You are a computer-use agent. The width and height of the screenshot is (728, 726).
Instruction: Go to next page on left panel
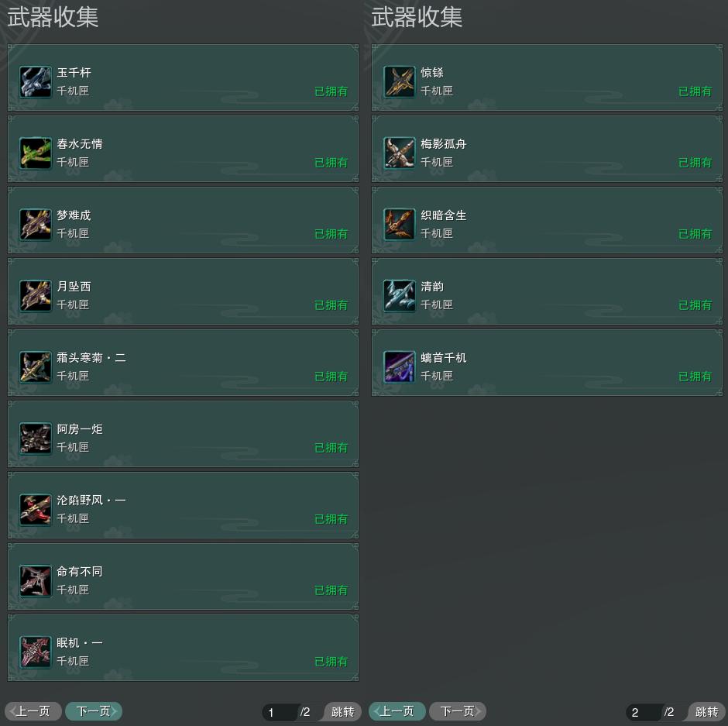point(94,711)
